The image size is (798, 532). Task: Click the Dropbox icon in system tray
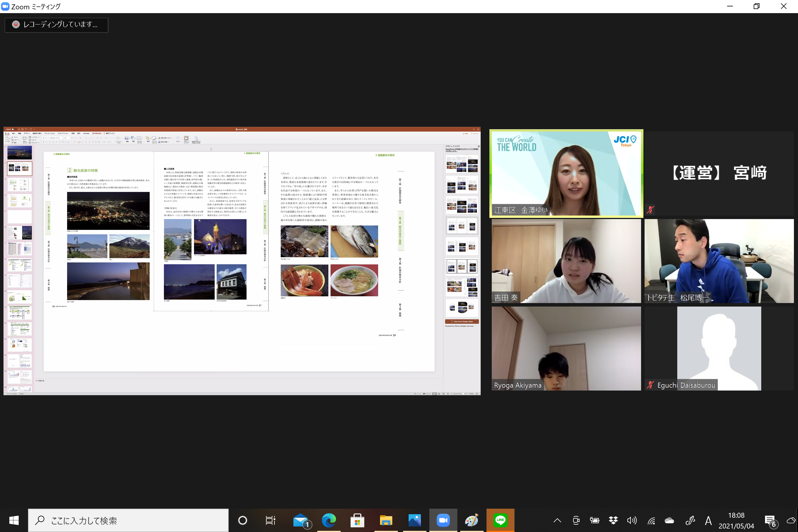tap(613, 520)
